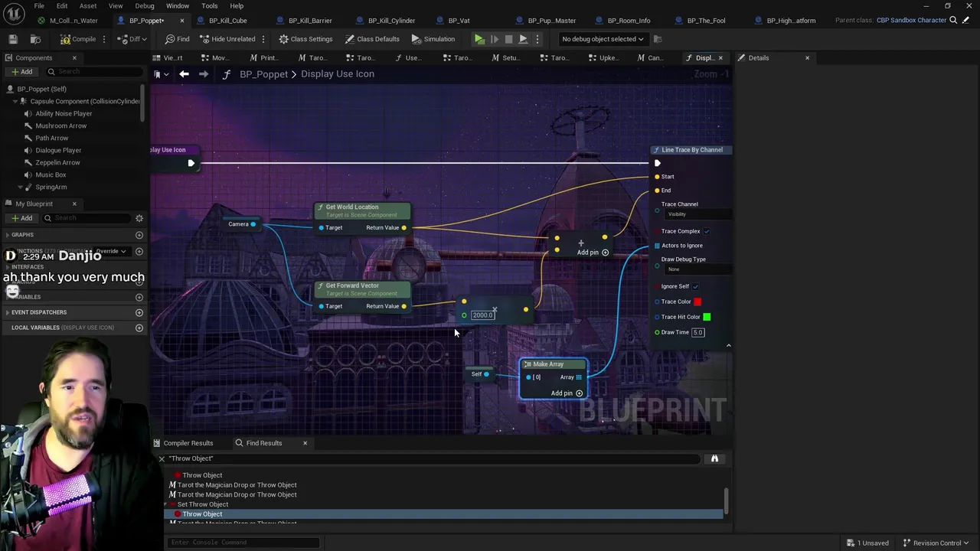Collapse the Capsule Component tree node
Image resolution: width=980 pixels, height=551 pixels.
[15, 101]
